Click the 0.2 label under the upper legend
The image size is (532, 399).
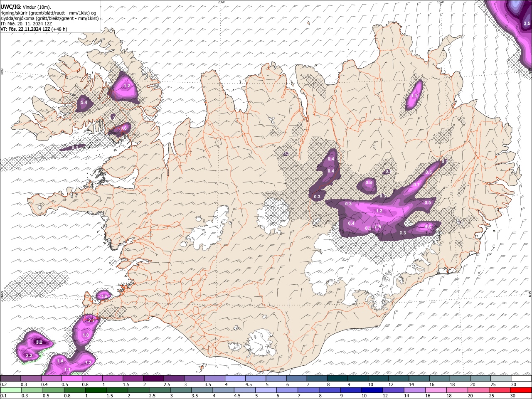point(3,384)
